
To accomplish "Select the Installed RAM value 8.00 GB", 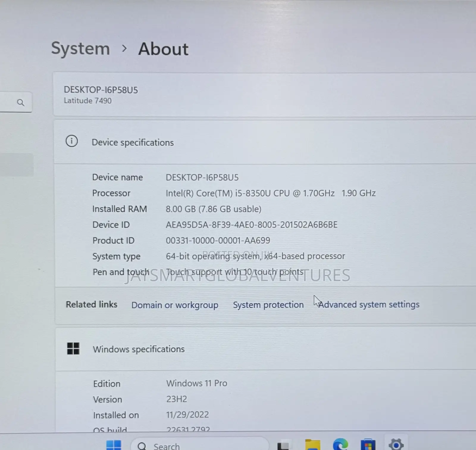I will (x=214, y=209).
